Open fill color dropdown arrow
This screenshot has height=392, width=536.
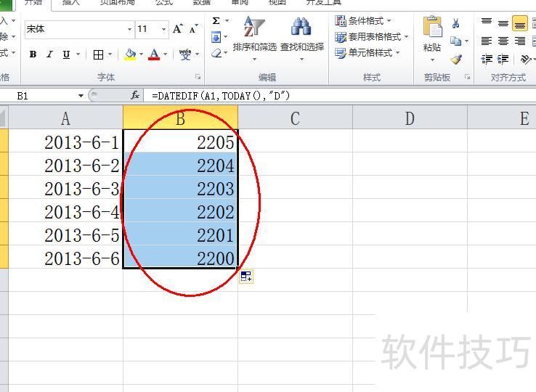click(141, 54)
